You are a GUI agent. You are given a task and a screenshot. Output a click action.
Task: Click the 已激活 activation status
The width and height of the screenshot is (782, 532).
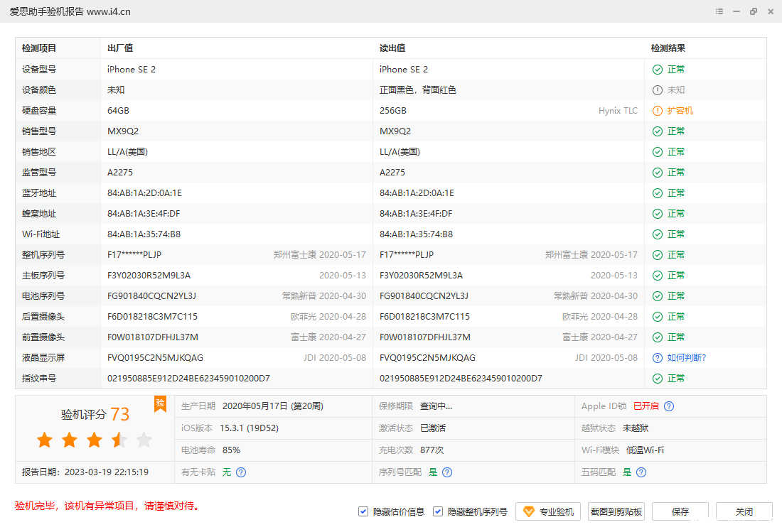433,428
